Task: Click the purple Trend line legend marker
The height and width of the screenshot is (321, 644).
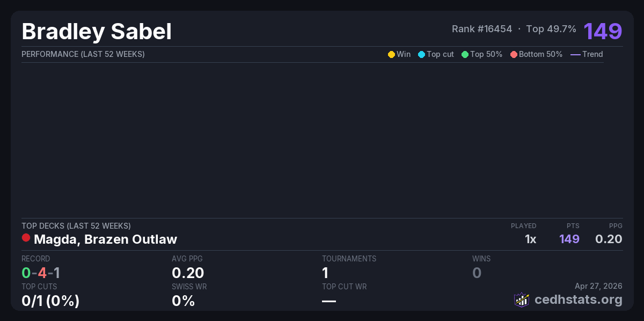Action: click(575, 54)
